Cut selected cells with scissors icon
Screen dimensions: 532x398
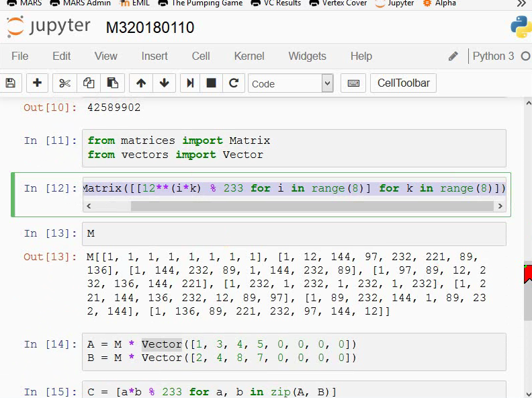64,83
